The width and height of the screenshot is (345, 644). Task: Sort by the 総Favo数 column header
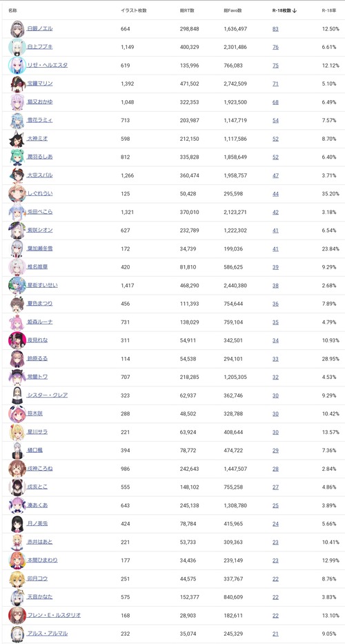pos(233,10)
